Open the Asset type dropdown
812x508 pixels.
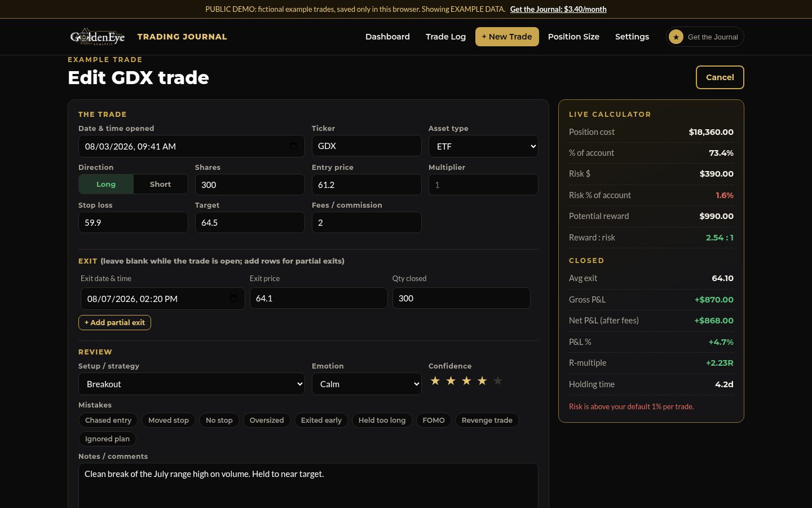pos(483,146)
